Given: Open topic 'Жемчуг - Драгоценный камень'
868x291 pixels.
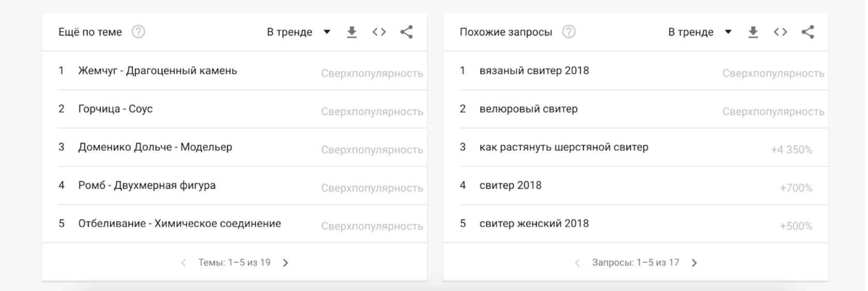Looking at the screenshot, I should 158,71.
